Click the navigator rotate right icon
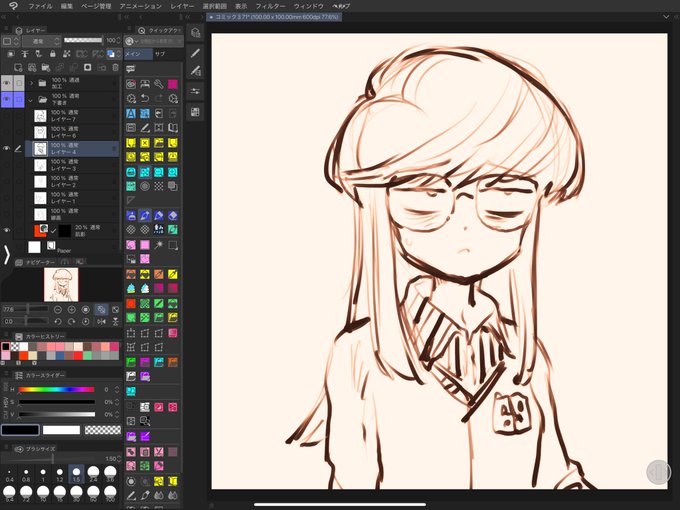This screenshot has width=680, height=510. [72, 322]
